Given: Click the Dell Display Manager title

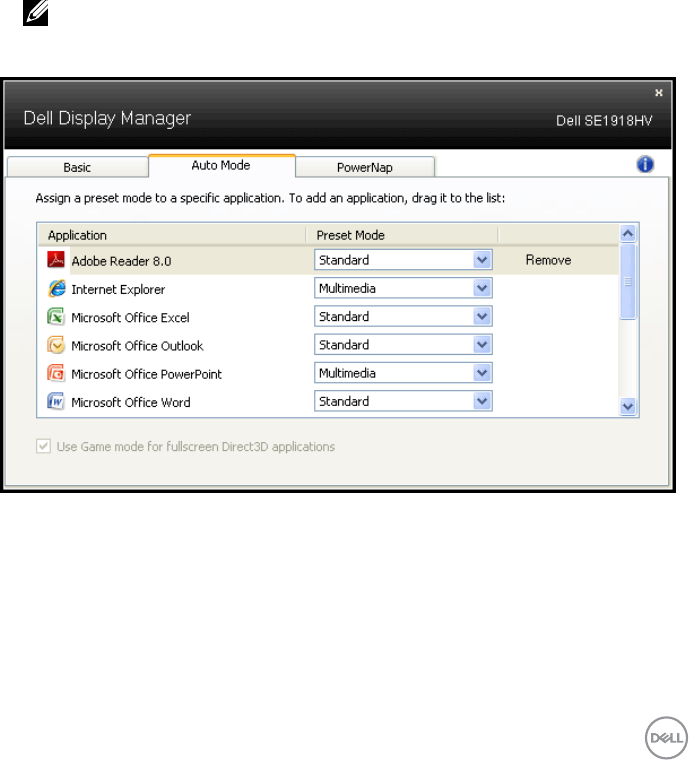Looking at the screenshot, I should (107, 119).
